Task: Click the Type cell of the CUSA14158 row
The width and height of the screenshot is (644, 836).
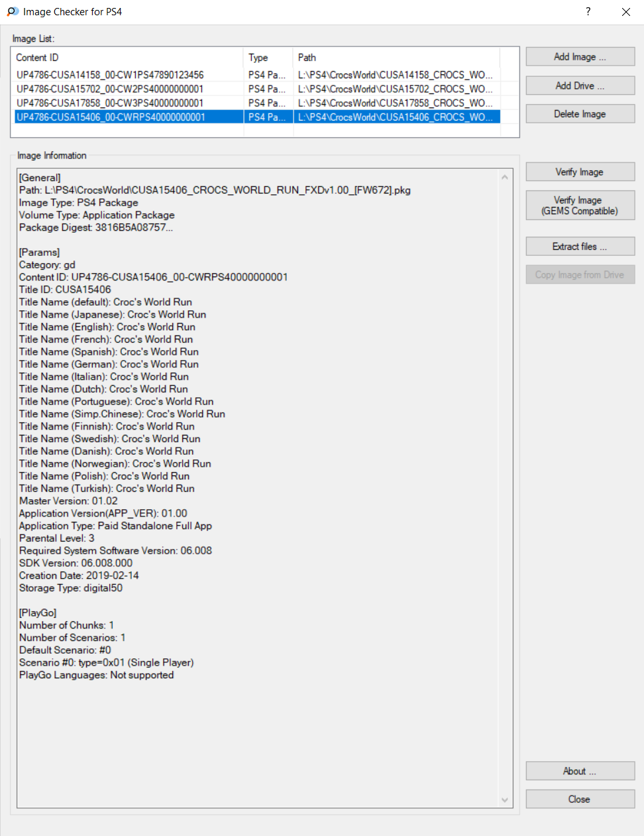Action: click(x=267, y=75)
